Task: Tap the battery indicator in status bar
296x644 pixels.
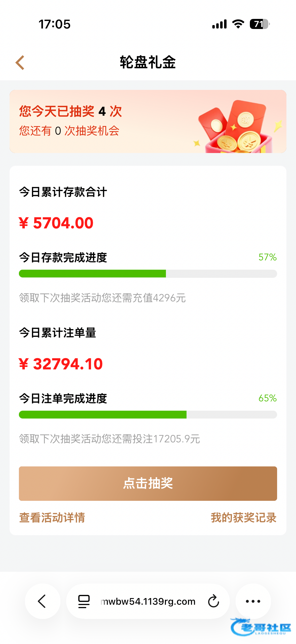Action: pyautogui.click(x=259, y=24)
